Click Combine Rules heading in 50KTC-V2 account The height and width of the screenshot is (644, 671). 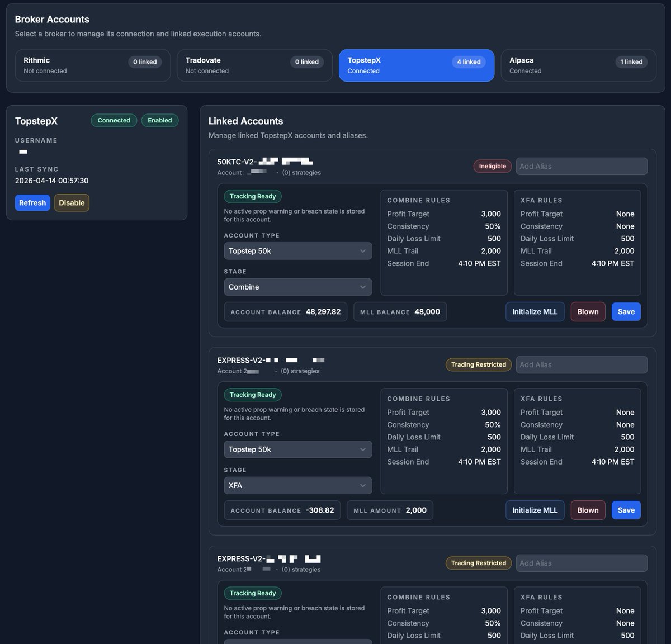(x=418, y=200)
